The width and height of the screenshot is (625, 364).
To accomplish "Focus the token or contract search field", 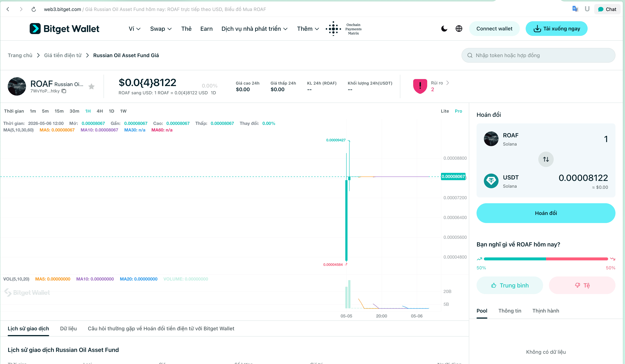I will [x=538, y=55].
